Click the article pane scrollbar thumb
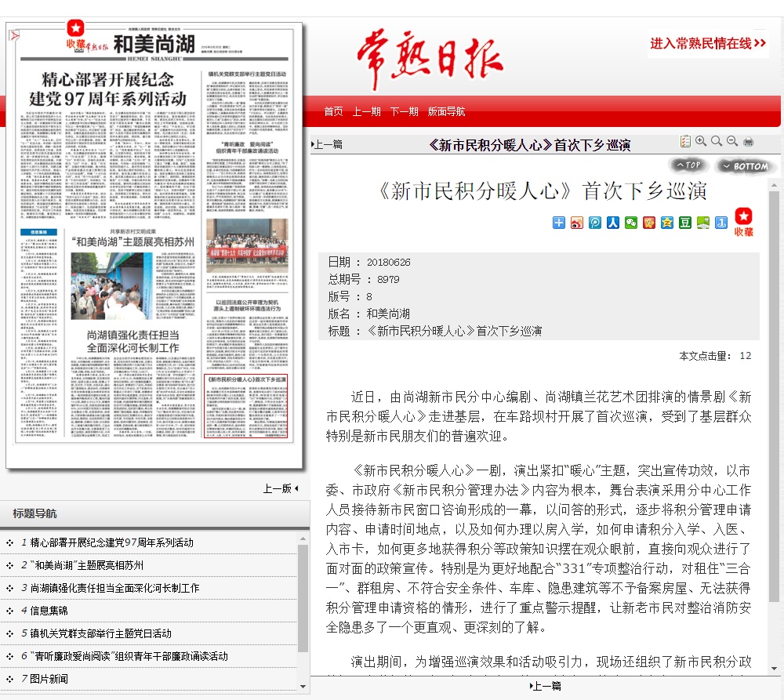 click(774, 396)
